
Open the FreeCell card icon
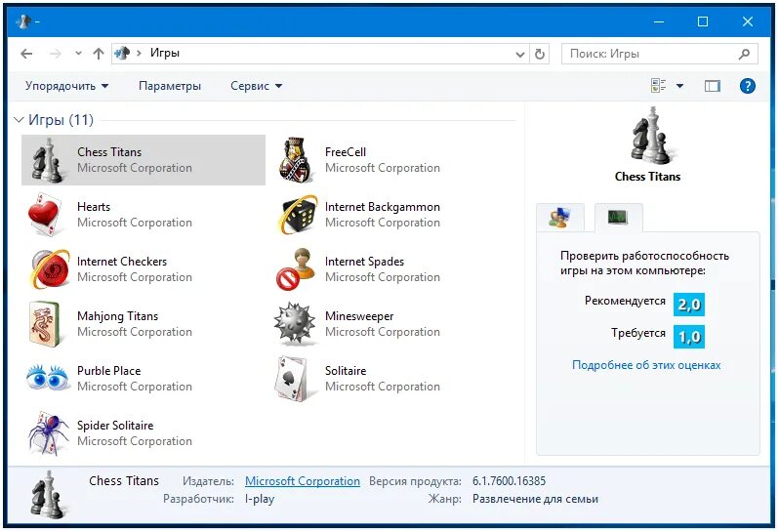click(296, 160)
